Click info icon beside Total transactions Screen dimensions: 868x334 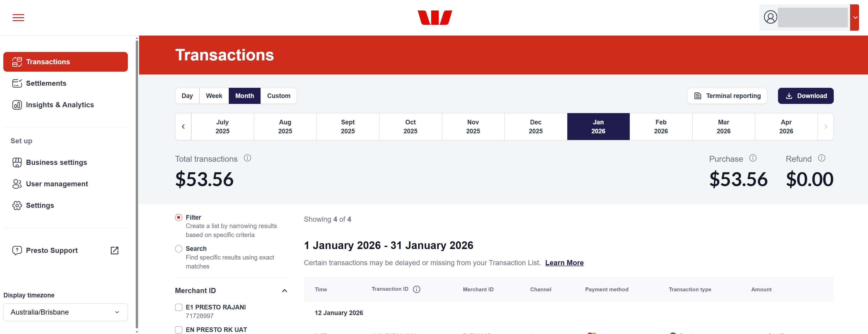[x=247, y=158]
